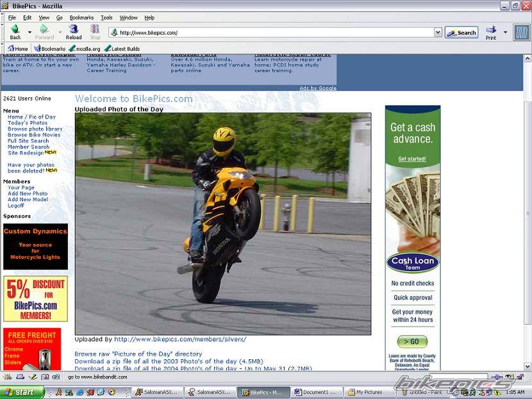
Task: Click the page scrollbar down arrow
Action: pos(528,366)
